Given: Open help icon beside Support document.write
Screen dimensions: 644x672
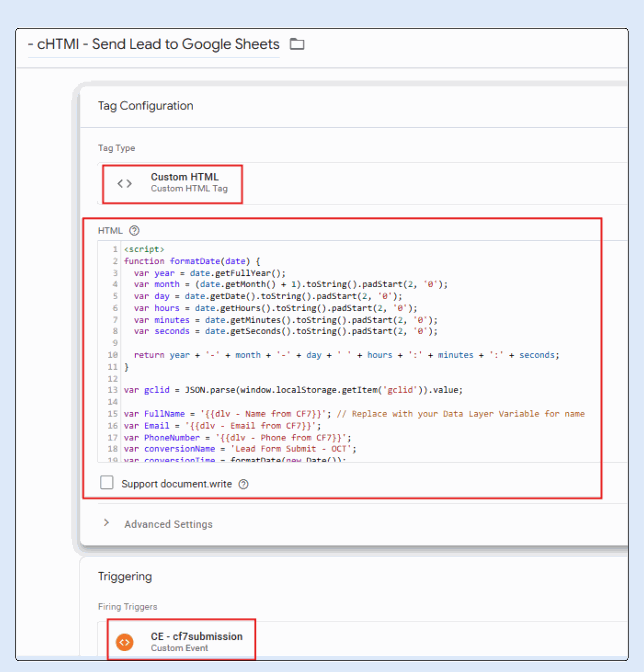Looking at the screenshot, I should (243, 484).
